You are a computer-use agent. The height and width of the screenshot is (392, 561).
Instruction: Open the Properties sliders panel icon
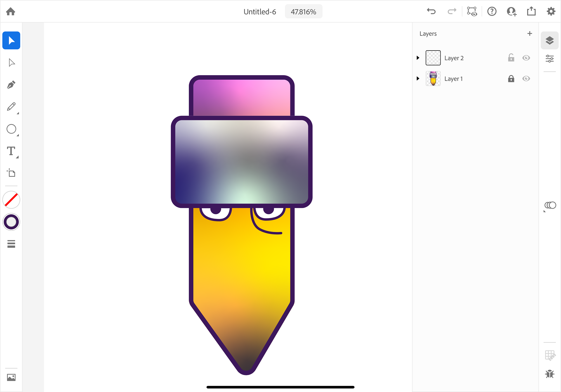(550, 59)
